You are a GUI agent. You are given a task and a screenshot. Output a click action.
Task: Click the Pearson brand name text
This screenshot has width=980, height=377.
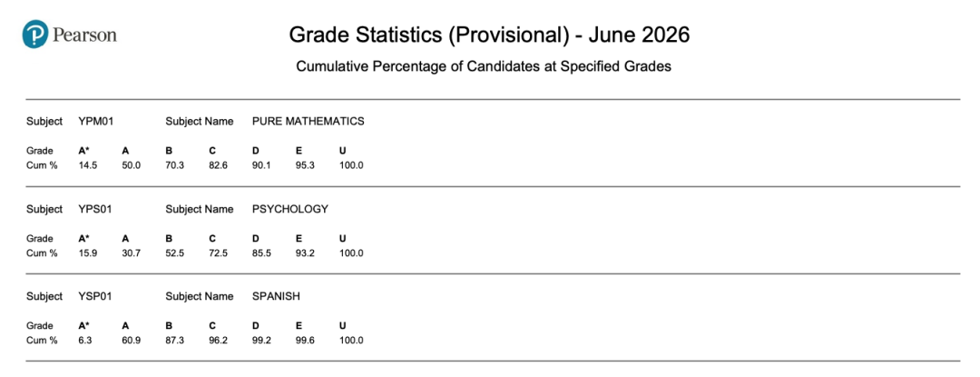(x=84, y=35)
